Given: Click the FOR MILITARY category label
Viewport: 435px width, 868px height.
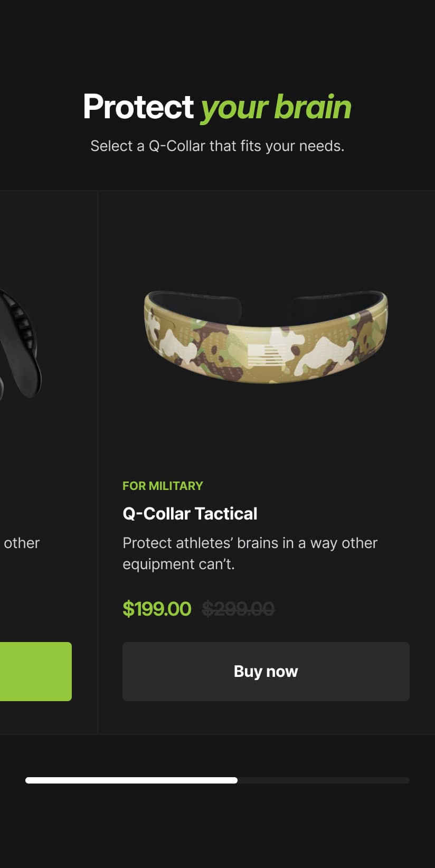Looking at the screenshot, I should (163, 486).
